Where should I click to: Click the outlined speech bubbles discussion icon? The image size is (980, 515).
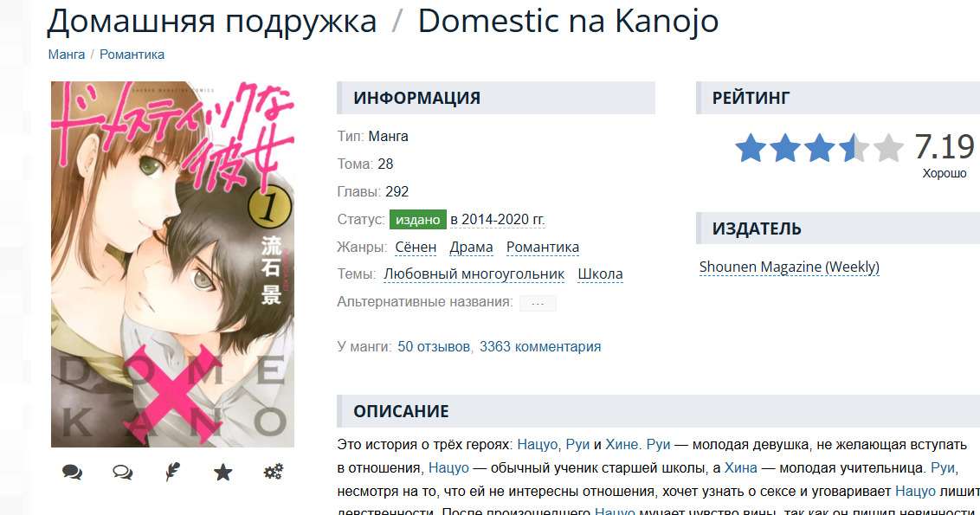pyautogui.click(x=123, y=472)
